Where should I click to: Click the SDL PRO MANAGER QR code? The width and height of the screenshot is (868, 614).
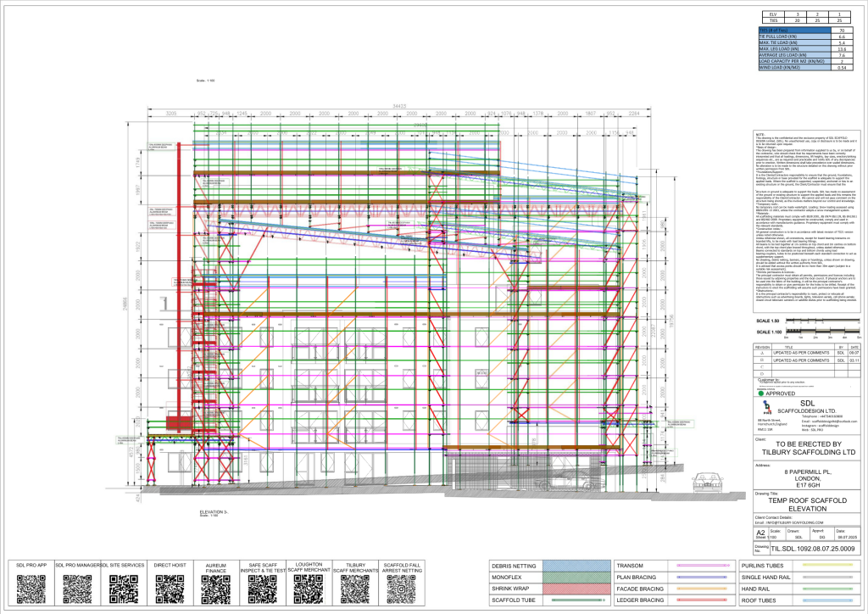click(x=77, y=589)
